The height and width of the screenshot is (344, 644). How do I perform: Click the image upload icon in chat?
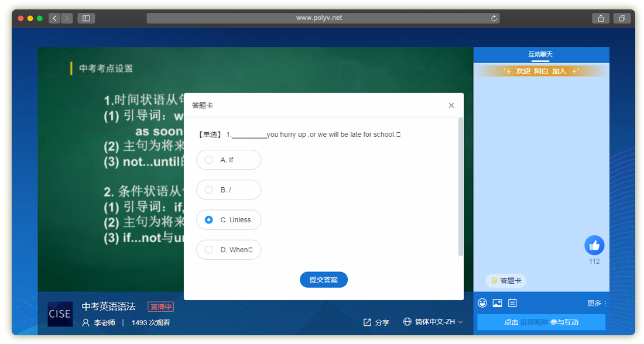497,303
